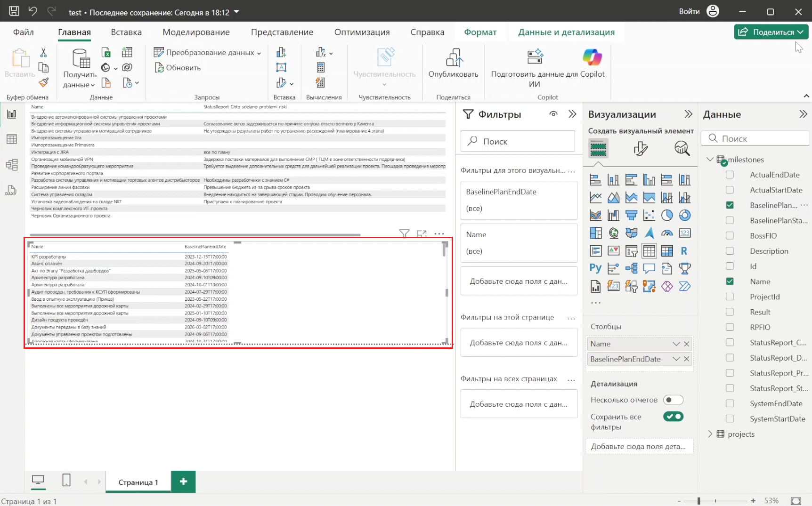Switch to the 'Представление' ribbon tab
The height and width of the screenshot is (506, 812).
pos(282,32)
